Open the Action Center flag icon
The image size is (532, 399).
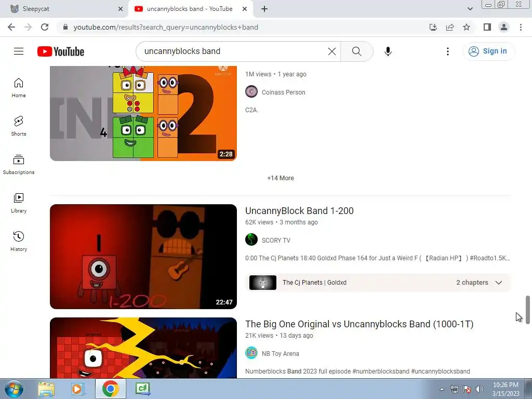click(x=467, y=389)
